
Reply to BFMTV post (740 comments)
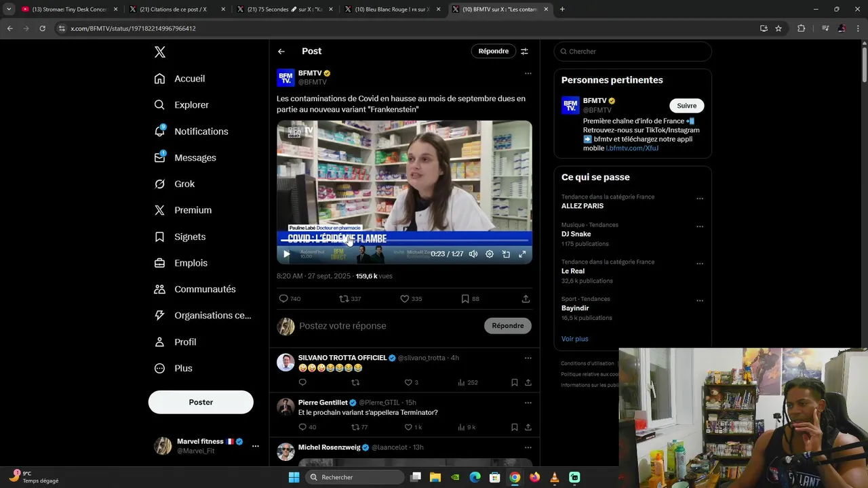pos(290,299)
